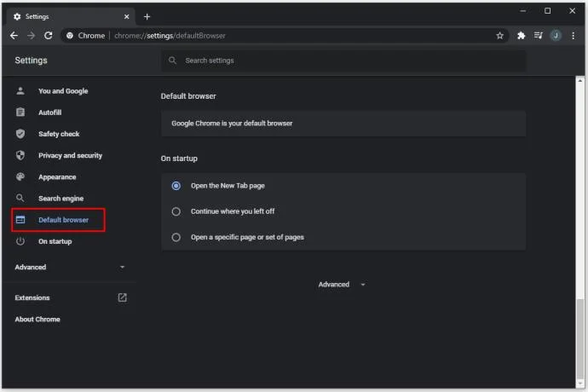
Task: Select Continue where you left off
Action: click(x=176, y=211)
